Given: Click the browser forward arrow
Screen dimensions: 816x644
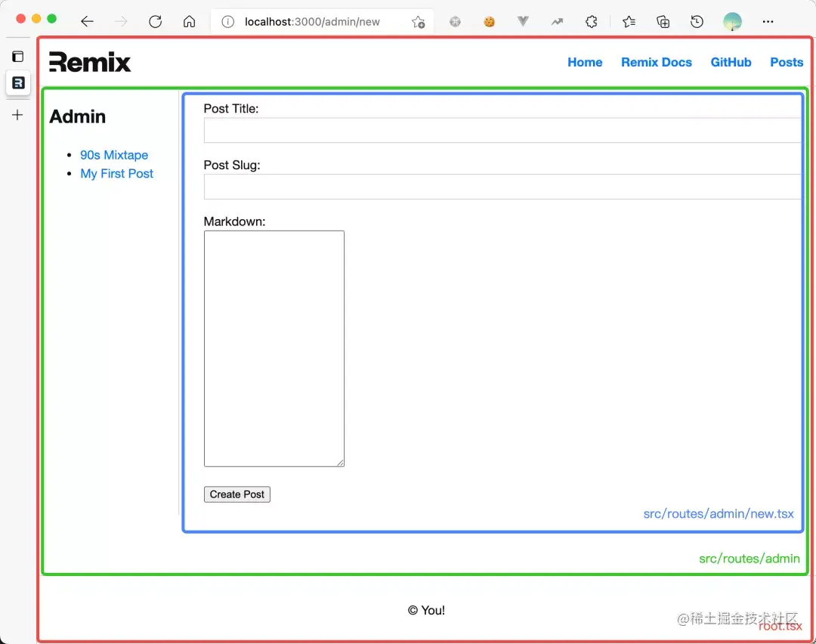Looking at the screenshot, I should pos(121,21).
